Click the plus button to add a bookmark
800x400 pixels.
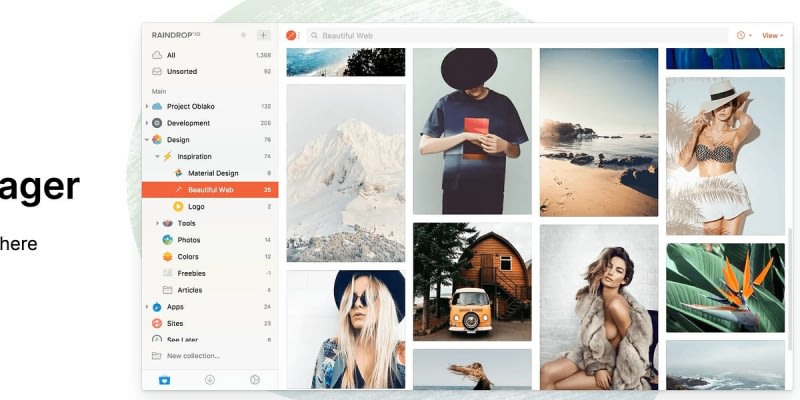click(263, 35)
